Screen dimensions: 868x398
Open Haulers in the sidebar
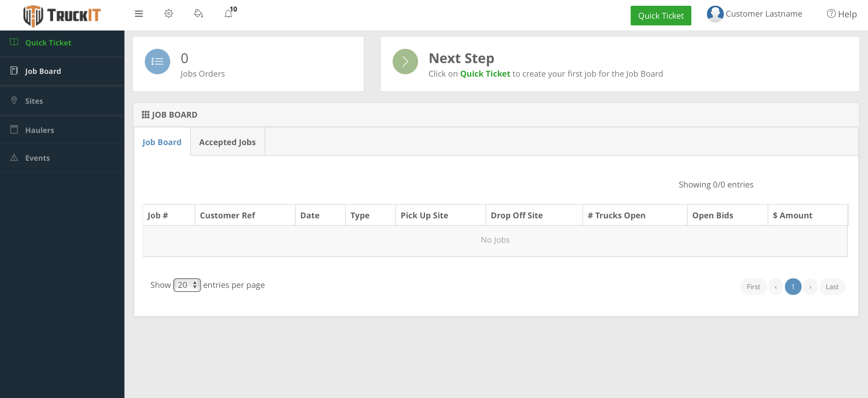40,130
